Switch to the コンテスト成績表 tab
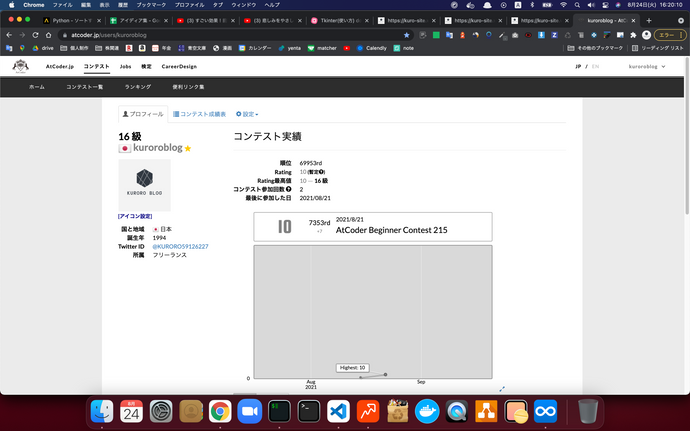Viewport: 690px width, 431px height. pyautogui.click(x=199, y=114)
